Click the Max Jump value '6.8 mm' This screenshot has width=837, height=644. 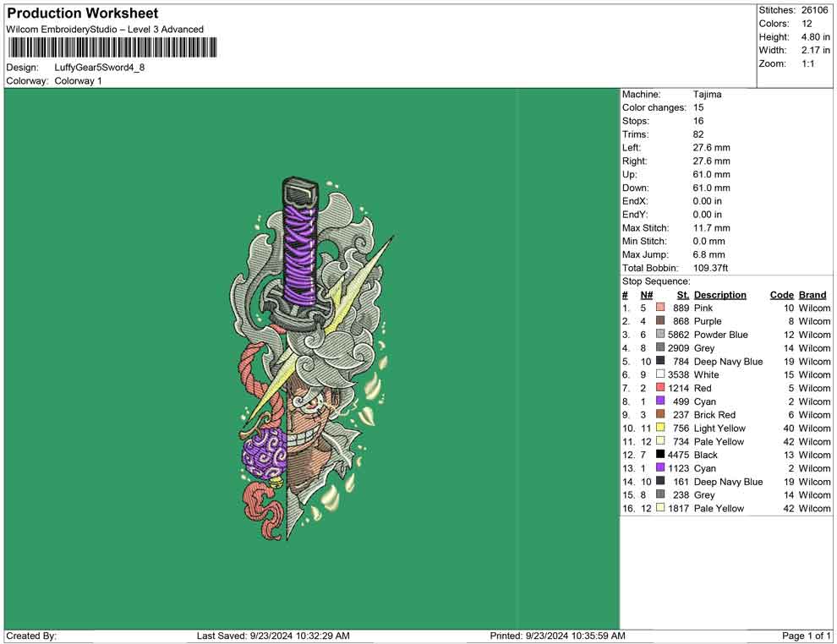708,254
